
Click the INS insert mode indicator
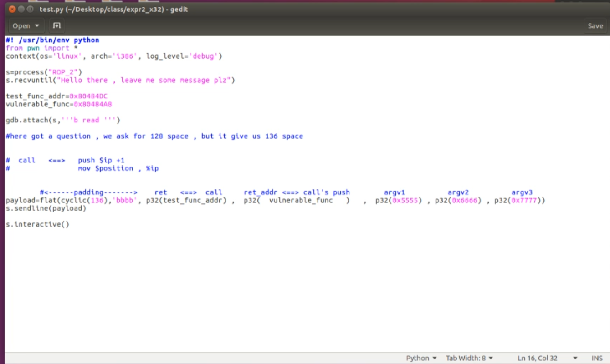tap(597, 358)
